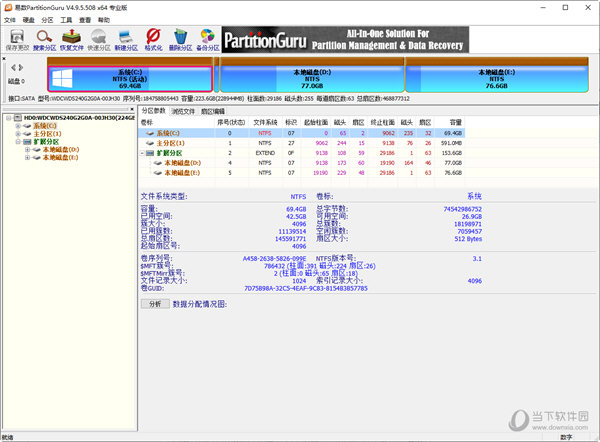600x442 pixels.
Task: Click the 分析 analyze button
Action: click(x=155, y=304)
